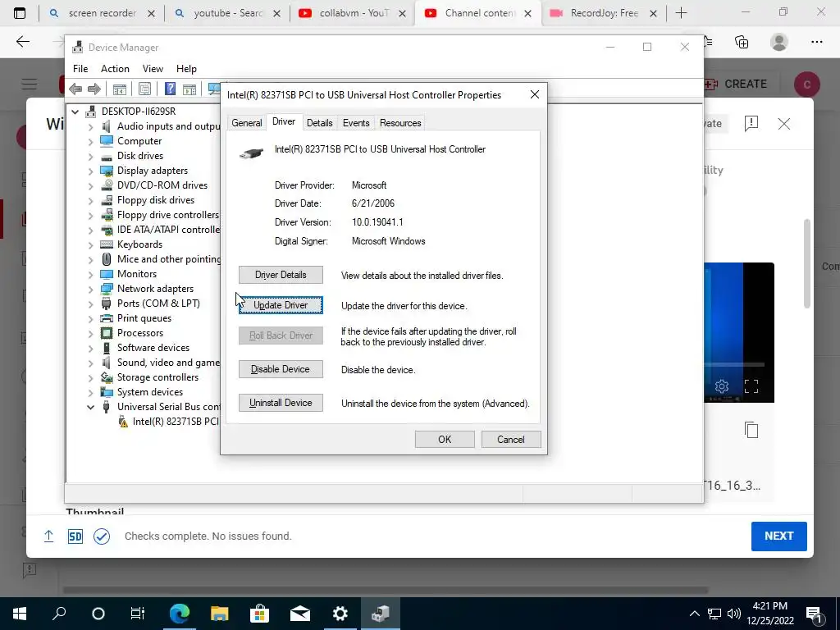Expand the System devices node chevron

pyautogui.click(x=90, y=393)
